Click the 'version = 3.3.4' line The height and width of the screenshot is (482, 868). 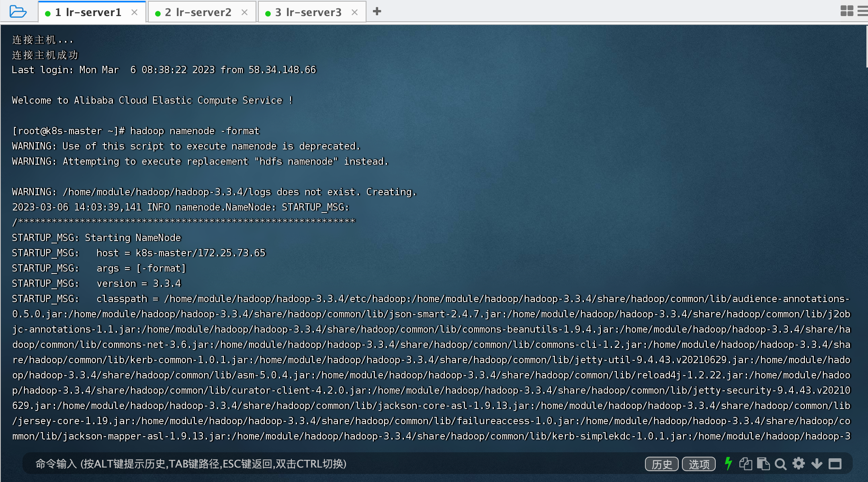coord(96,284)
